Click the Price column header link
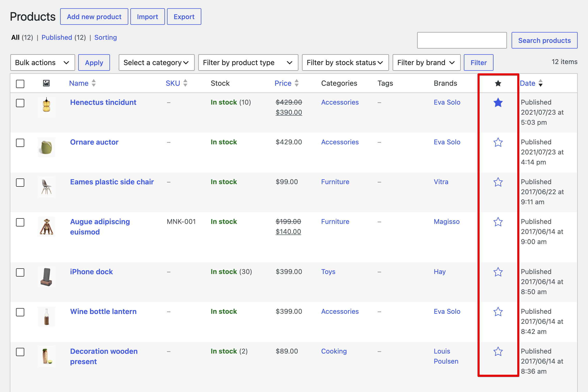This screenshot has height=392, width=588. [283, 83]
